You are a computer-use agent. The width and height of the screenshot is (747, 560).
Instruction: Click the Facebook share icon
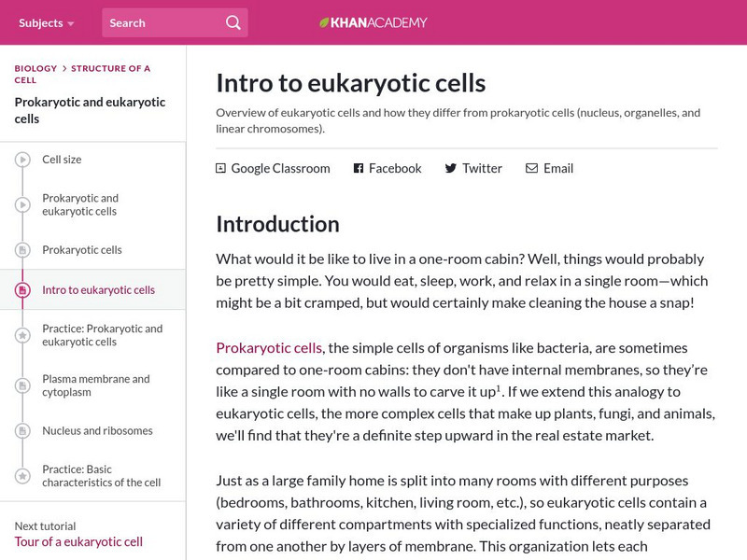(x=358, y=169)
